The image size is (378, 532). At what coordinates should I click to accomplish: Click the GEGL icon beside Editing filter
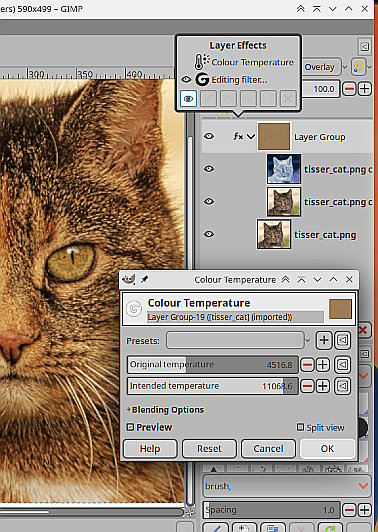click(202, 80)
